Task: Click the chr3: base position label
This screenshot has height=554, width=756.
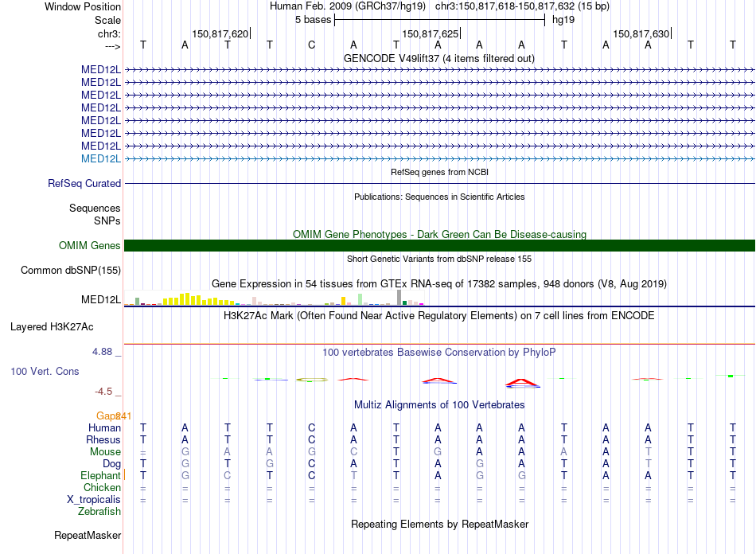Action: coord(109,33)
